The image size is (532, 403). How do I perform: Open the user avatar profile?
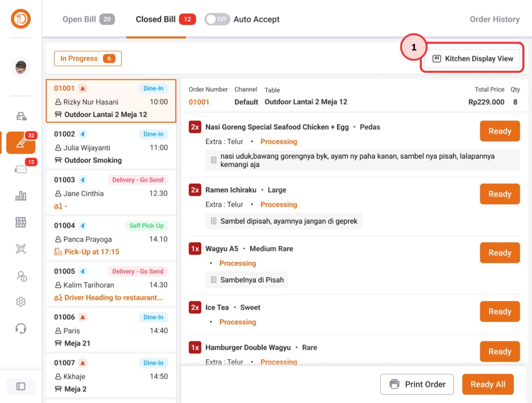coord(21,67)
